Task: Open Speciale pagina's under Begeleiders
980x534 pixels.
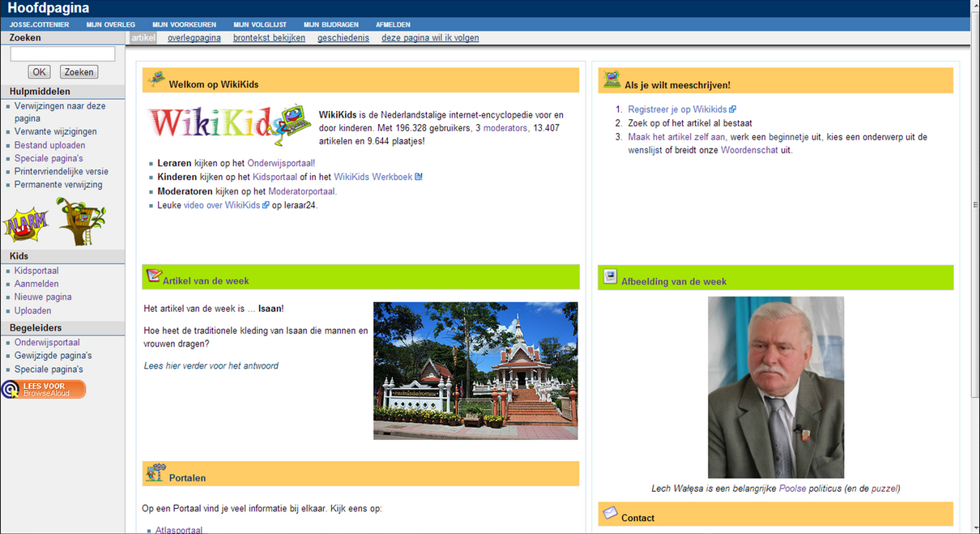Action: pos(49,369)
